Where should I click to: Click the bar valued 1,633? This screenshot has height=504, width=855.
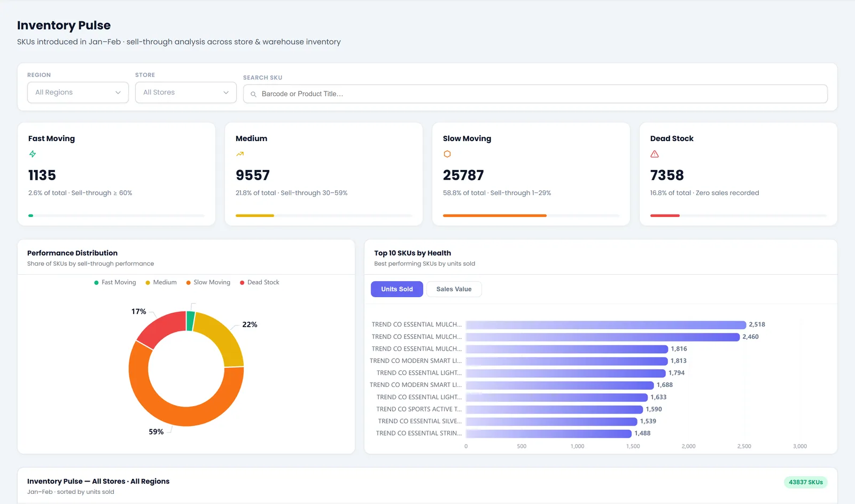pyautogui.click(x=557, y=397)
